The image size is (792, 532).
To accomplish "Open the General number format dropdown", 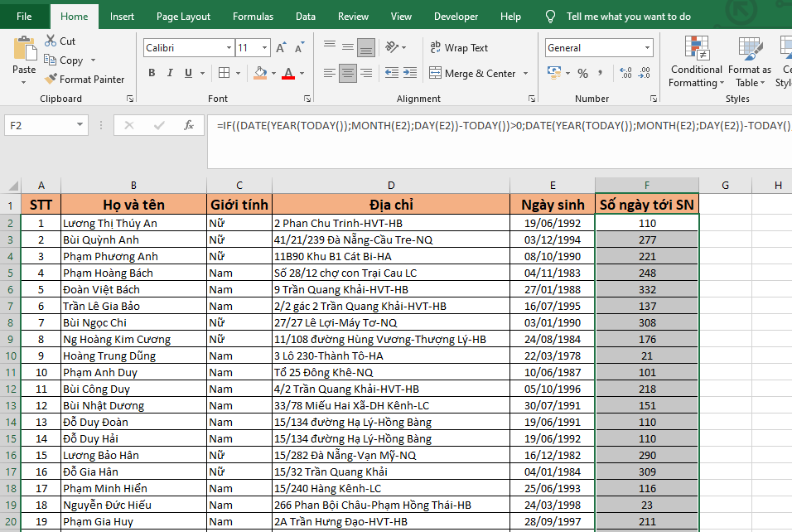I will (648, 48).
